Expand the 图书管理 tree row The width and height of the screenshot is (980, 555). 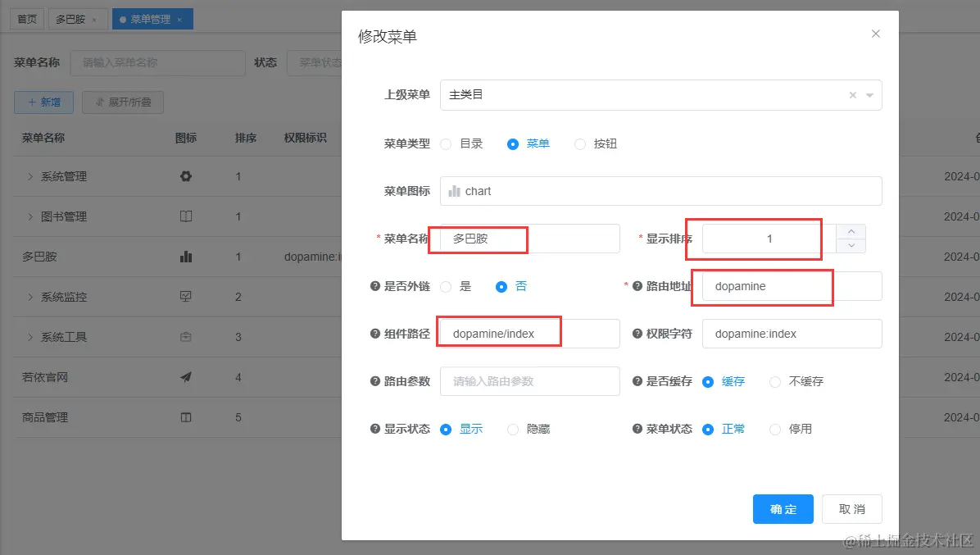pyautogui.click(x=30, y=216)
